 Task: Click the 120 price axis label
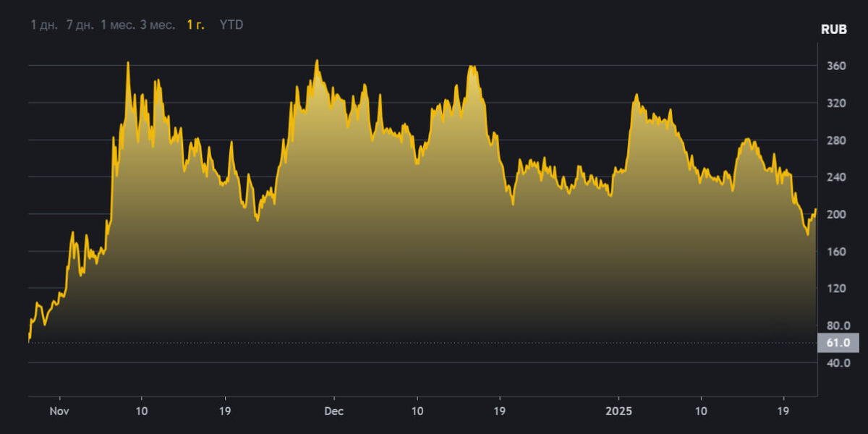835,289
